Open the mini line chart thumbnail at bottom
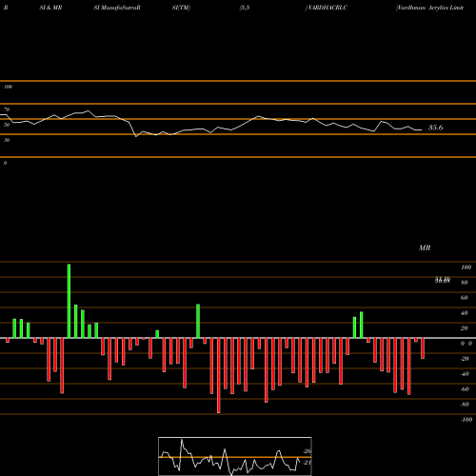The width and height of the screenshot is (476, 476). 235,456
